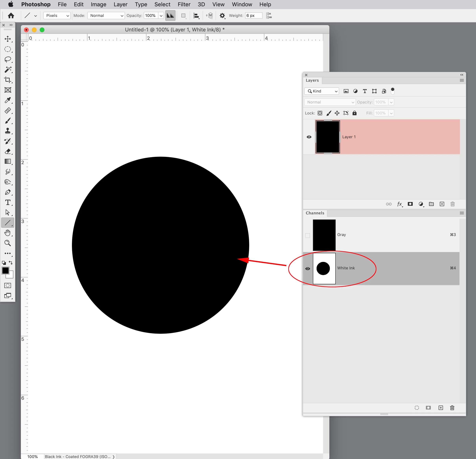Viewport: 476px width, 459px height.
Task: Open the Filter menu
Action: [x=184, y=4]
